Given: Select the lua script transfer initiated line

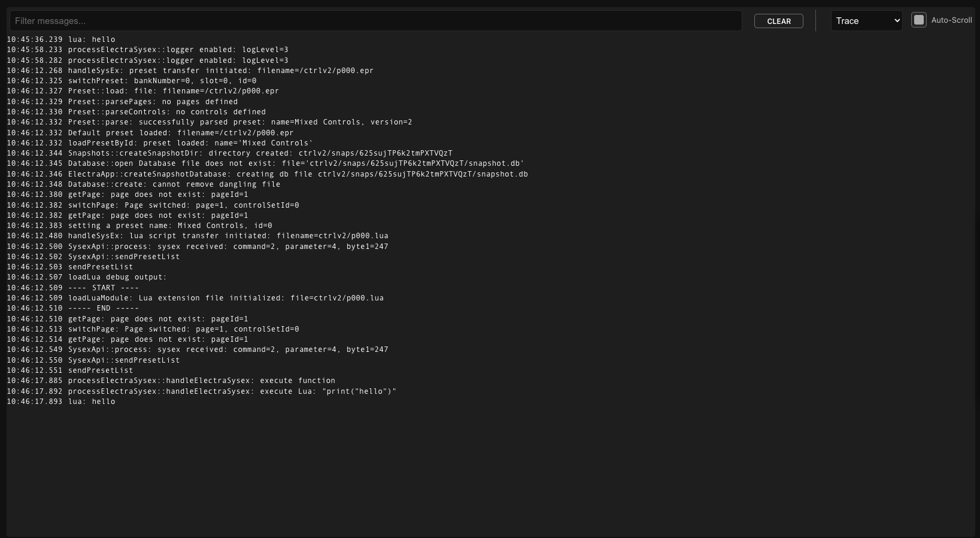Looking at the screenshot, I should click(x=198, y=236).
